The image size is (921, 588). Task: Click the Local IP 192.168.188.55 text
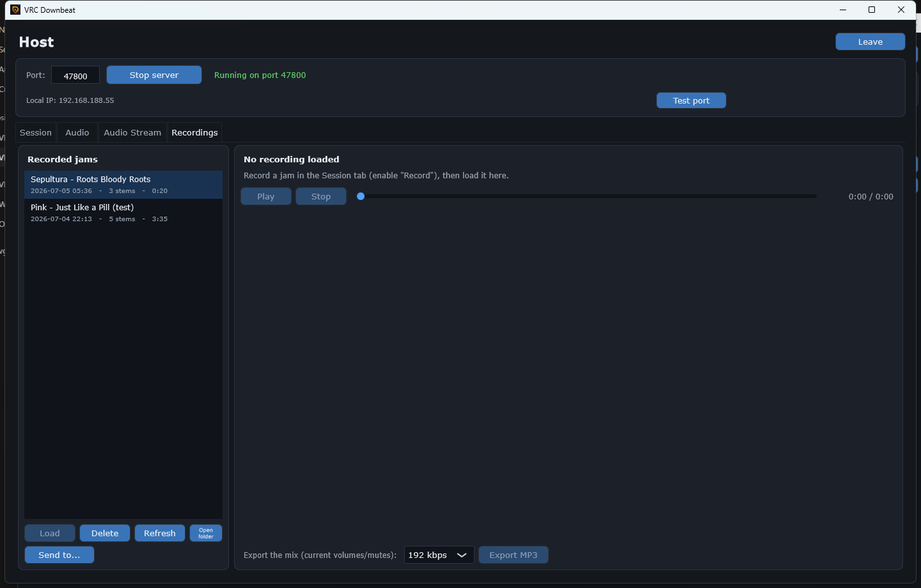pyautogui.click(x=70, y=100)
